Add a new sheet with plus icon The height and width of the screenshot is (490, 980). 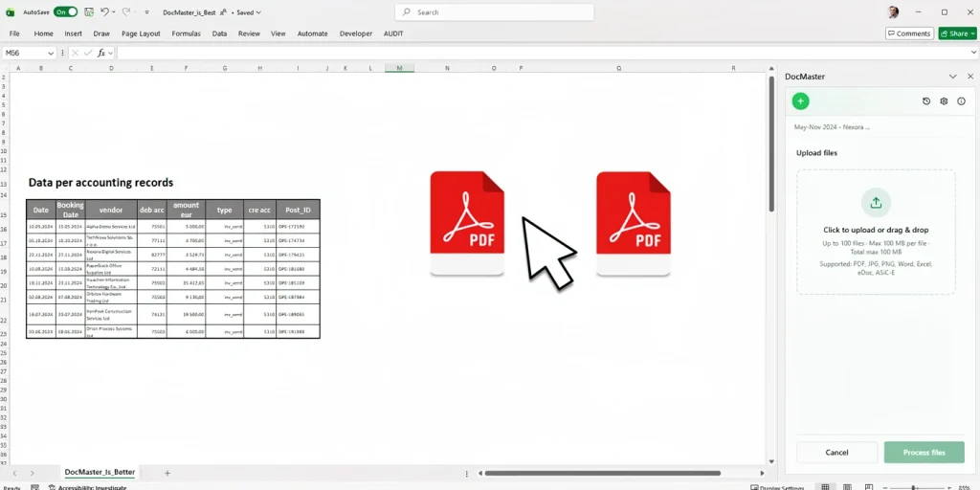(x=167, y=473)
